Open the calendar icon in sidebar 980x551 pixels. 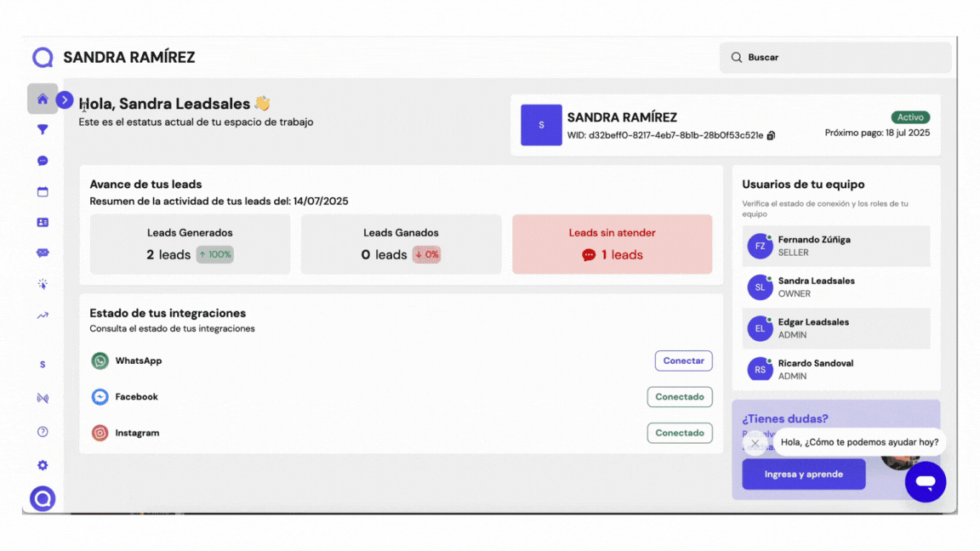(43, 192)
